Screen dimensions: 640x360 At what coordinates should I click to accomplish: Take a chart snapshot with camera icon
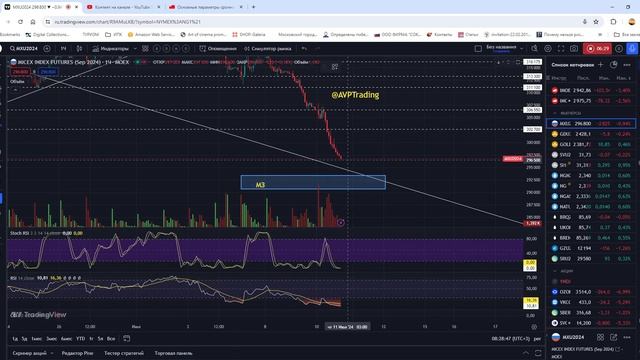pyautogui.click(x=574, y=49)
